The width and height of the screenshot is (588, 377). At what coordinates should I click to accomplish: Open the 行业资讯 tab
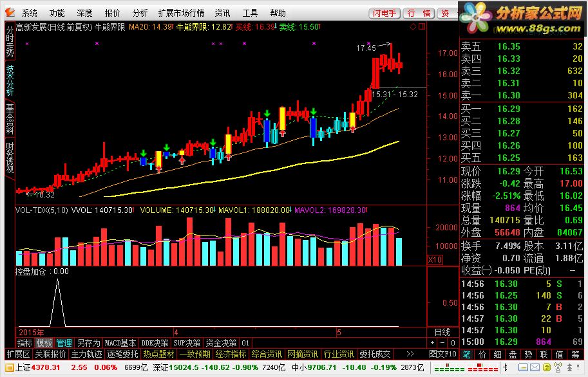tap(339, 354)
